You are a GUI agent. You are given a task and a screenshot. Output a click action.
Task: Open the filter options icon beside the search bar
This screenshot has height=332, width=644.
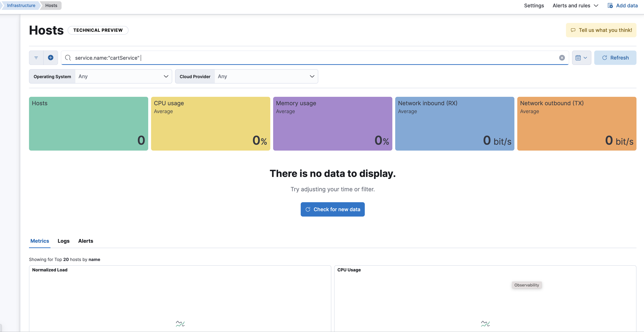36,58
